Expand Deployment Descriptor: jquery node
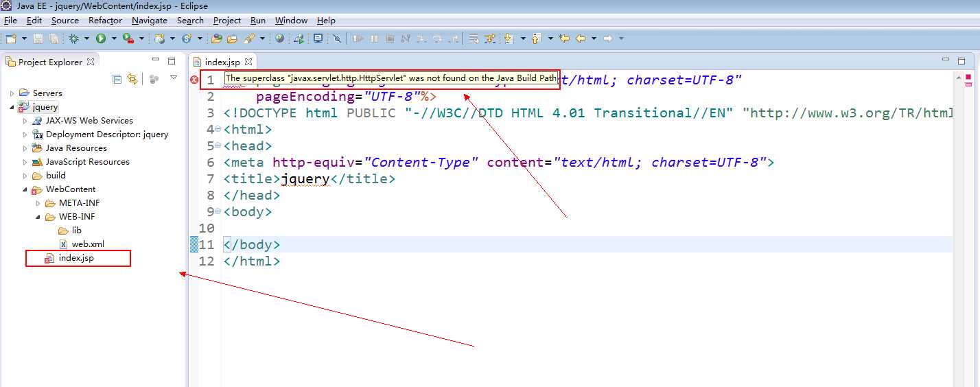Viewport: 980px width, 387px height. click(25, 134)
